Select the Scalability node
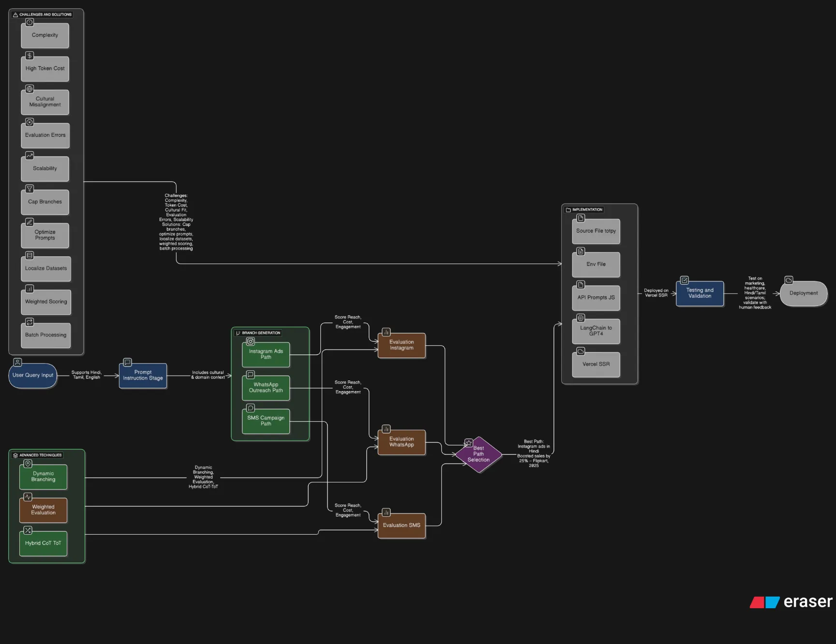Screen dimensions: 836x644 45,169
